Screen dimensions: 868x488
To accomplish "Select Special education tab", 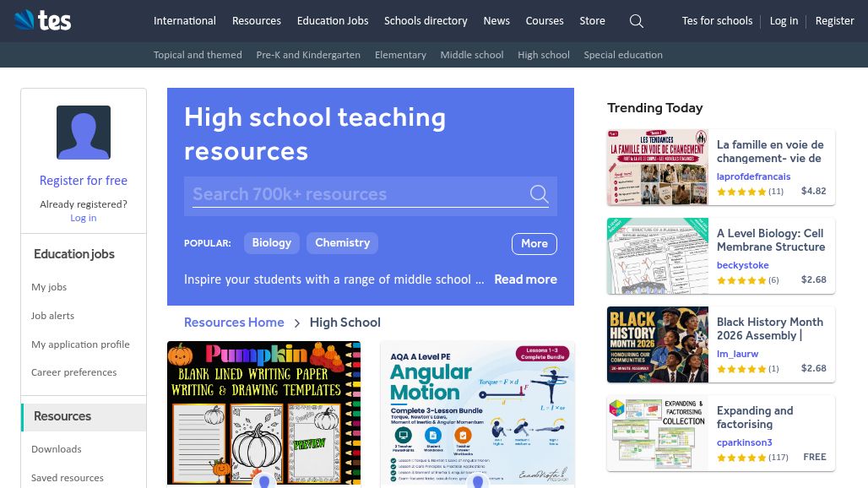I will coord(623,55).
